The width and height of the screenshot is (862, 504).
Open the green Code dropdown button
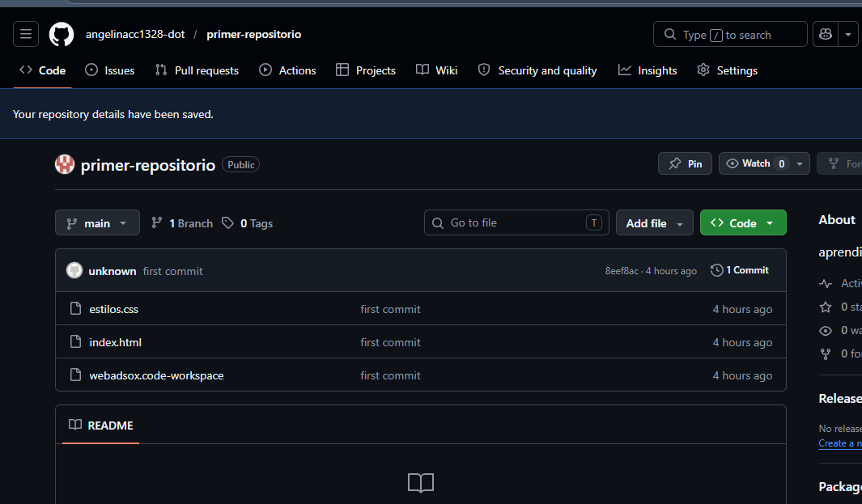coord(743,222)
